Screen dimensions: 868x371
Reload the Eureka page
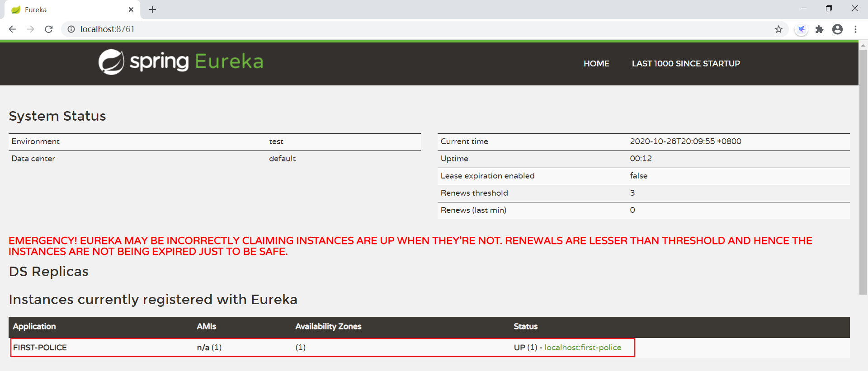coord(49,29)
